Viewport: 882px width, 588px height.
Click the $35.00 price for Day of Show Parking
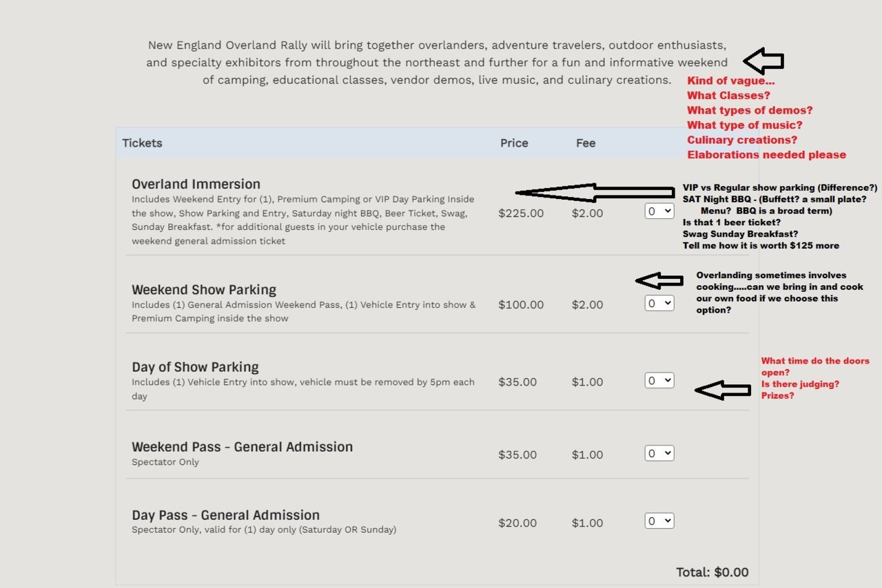pos(517,382)
